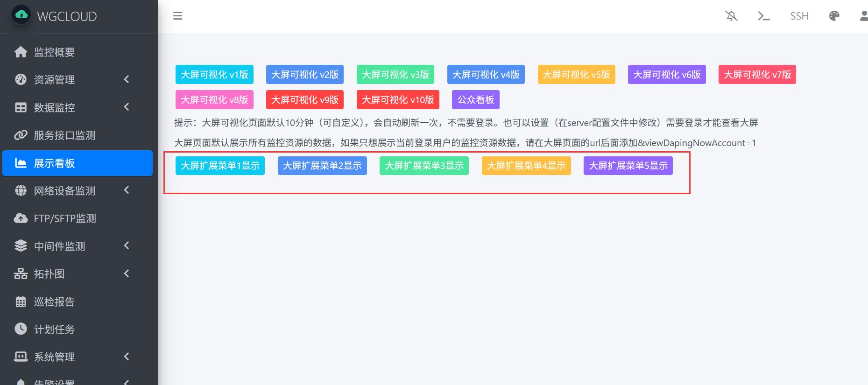This screenshot has height=385, width=868.
Task: Open the terminal command prompt icon
Action: click(763, 16)
